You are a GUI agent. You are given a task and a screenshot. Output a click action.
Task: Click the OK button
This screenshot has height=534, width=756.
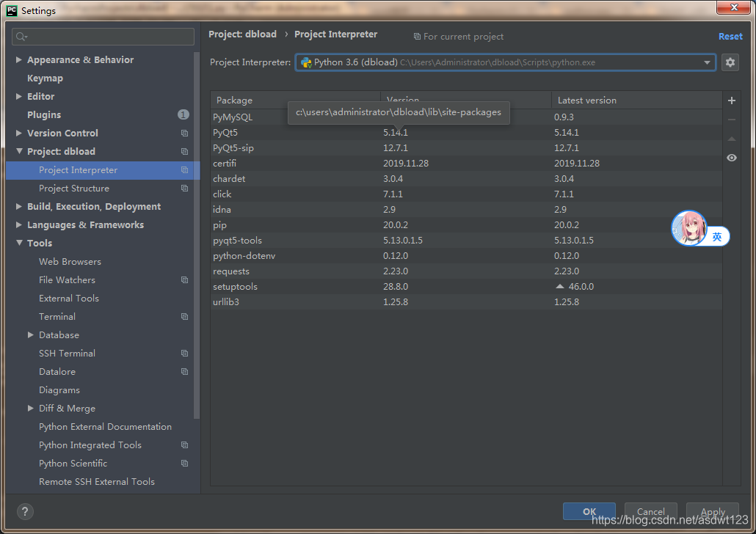click(x=589, y=511)
